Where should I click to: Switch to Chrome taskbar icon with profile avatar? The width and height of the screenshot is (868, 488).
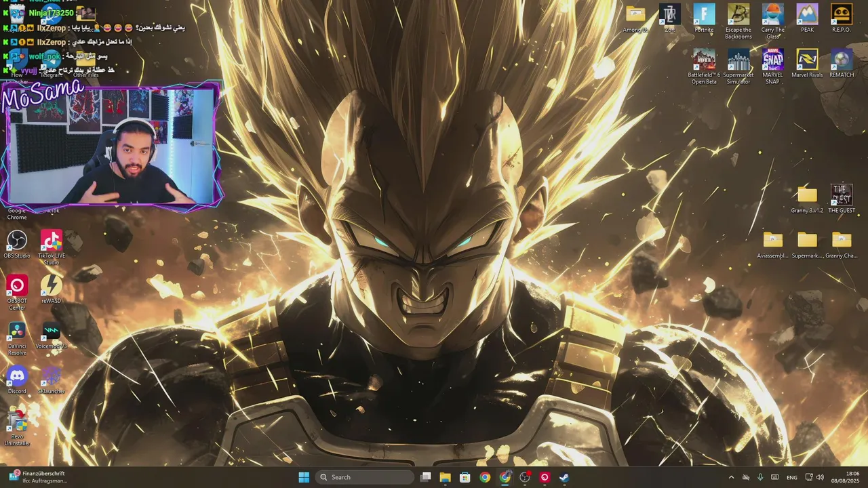[x=505, y=477]
